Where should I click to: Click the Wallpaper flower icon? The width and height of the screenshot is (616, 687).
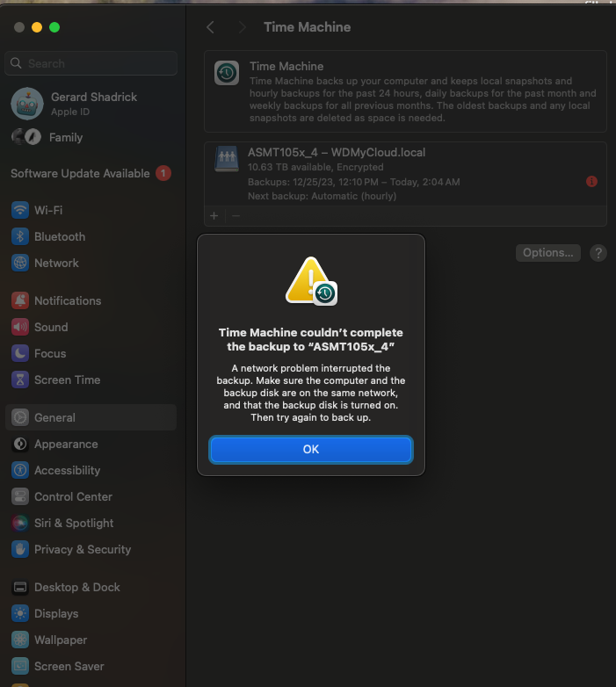tap(20, 640)
